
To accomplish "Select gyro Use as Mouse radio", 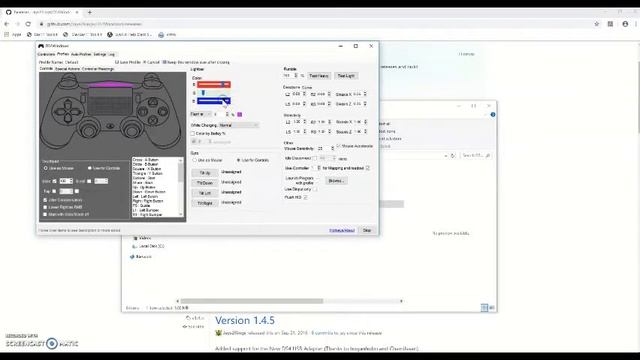I will point(194,160).
